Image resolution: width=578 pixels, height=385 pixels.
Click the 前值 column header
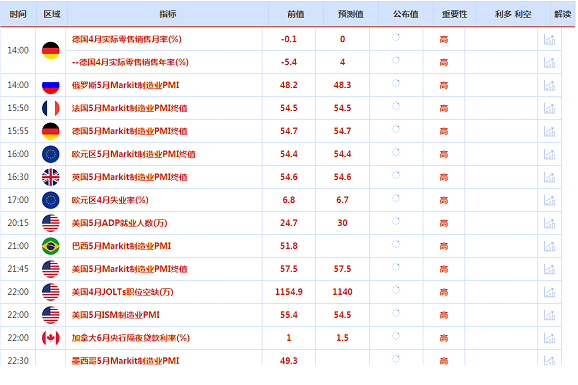296,14
